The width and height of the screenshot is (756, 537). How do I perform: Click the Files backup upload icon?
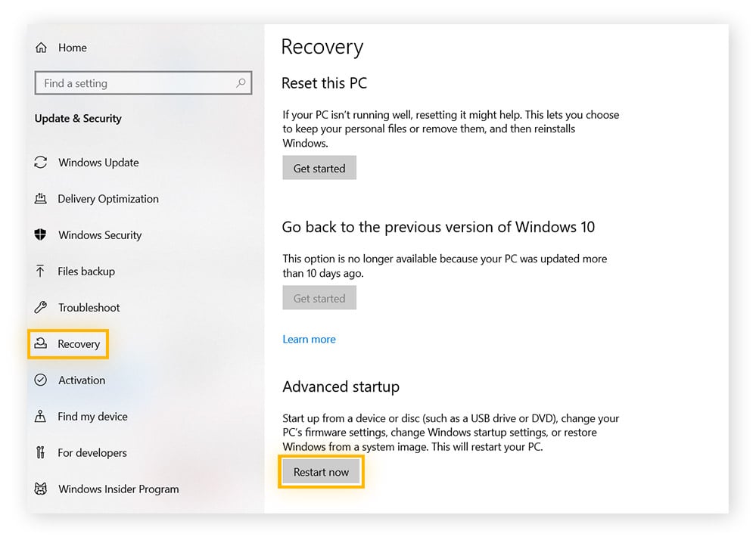coord(41,272)
